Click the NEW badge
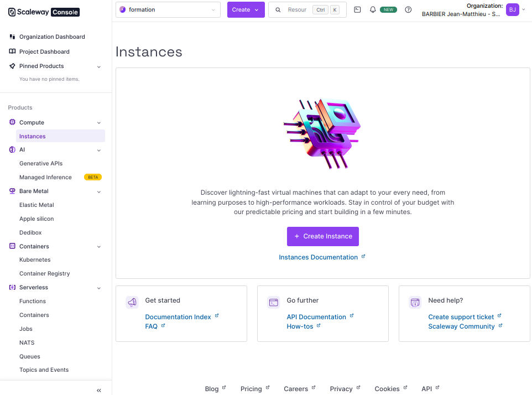 pyautogui.click(x=388, y=9)
